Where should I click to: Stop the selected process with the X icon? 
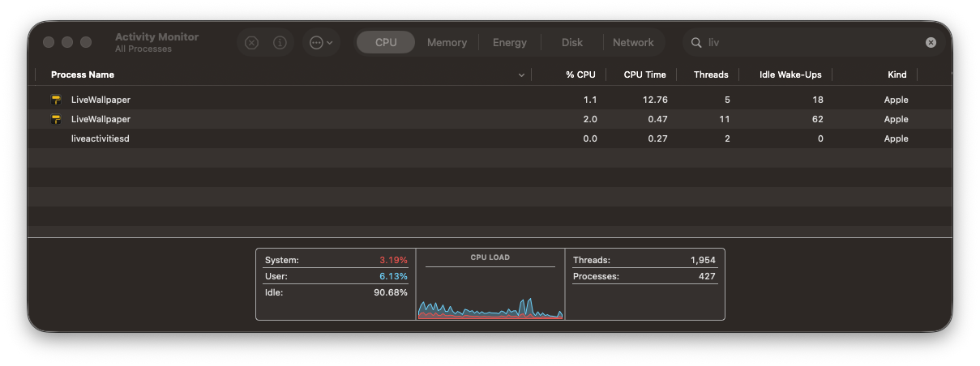click(251, 43)
